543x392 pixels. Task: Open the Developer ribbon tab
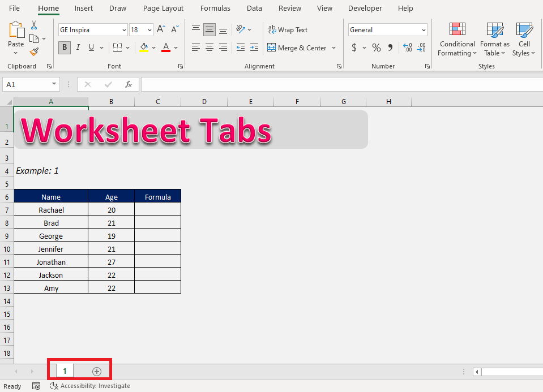coord(365,8)
